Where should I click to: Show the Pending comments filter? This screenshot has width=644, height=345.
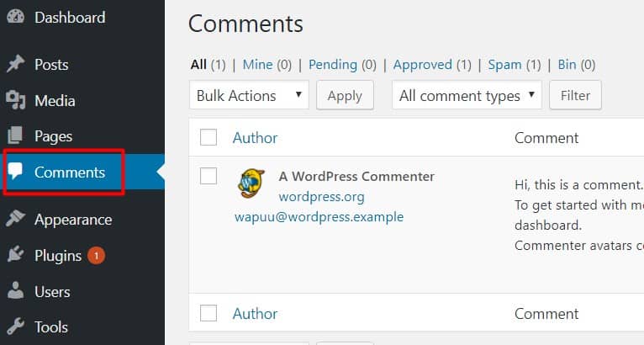332,65
